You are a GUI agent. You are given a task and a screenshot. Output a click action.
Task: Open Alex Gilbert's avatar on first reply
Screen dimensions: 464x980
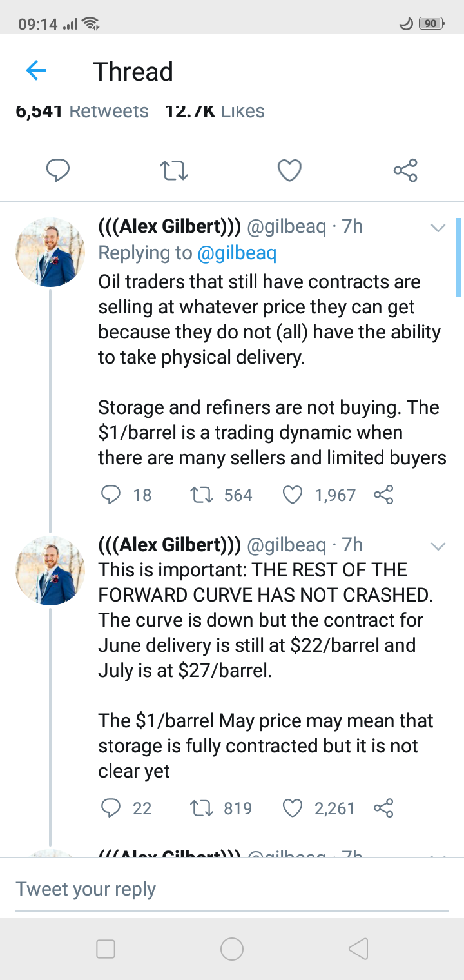(x=50, y=251)
